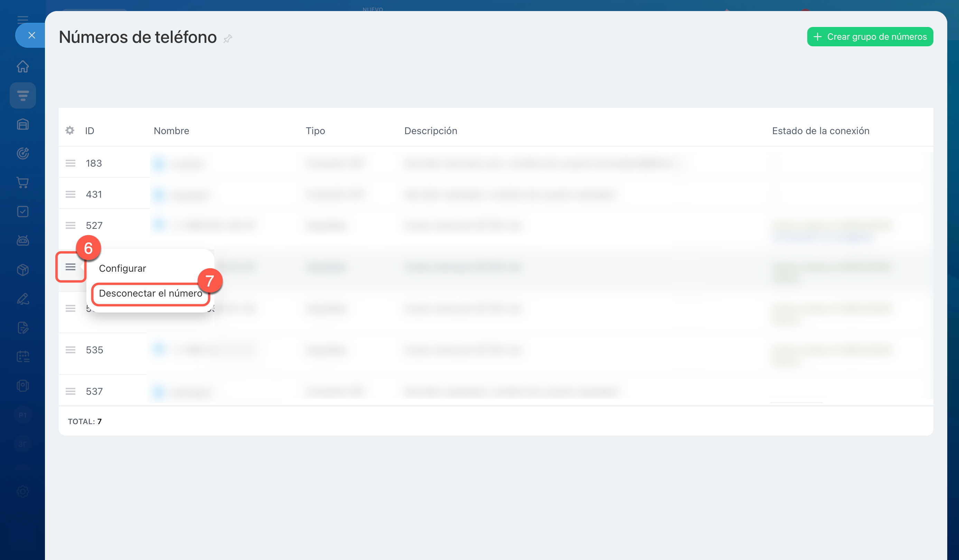Open table column settings gear
959x560 pixels.
coord(69,130)
